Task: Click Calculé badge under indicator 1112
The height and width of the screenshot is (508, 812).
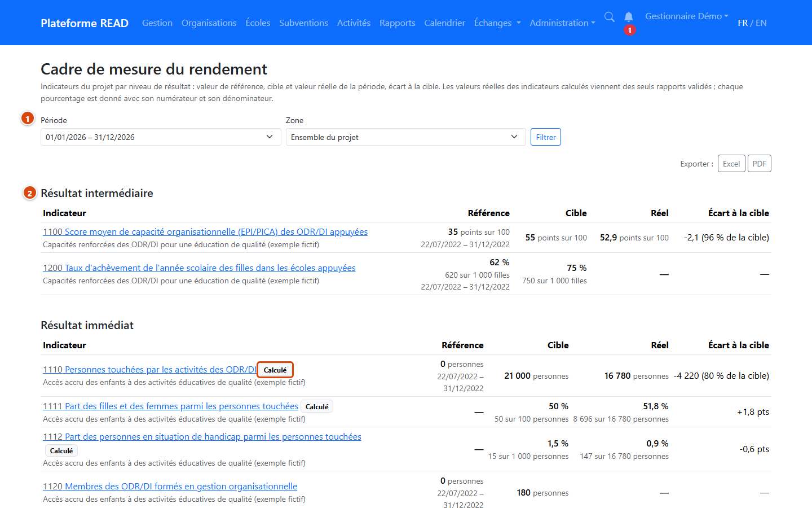Action: point(61,450)
